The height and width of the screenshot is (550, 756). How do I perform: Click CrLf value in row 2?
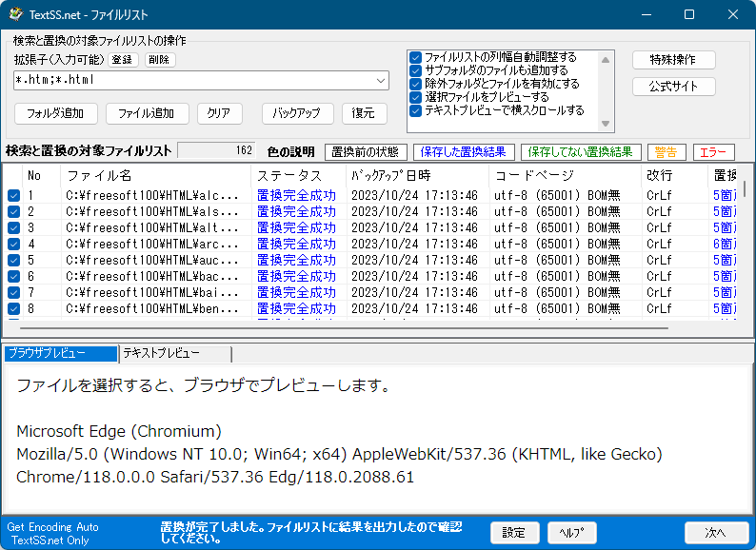click(659, 211)
